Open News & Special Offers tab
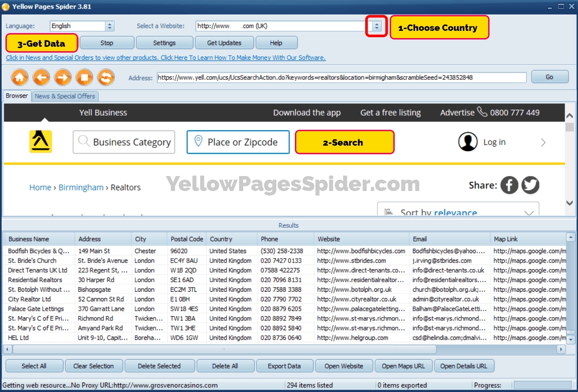This screenshot has height=392, width=578. 65,96
